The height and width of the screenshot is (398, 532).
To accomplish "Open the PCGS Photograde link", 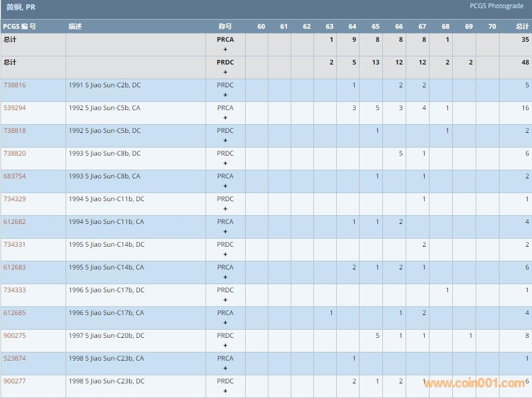I will coord(496,6).
